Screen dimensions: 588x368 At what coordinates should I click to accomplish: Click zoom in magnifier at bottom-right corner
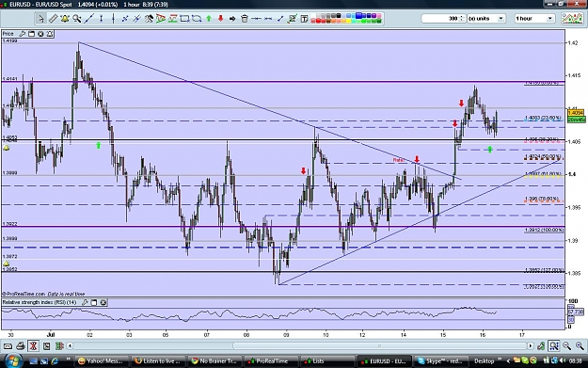pyautogui.click(x=580, y=345)
